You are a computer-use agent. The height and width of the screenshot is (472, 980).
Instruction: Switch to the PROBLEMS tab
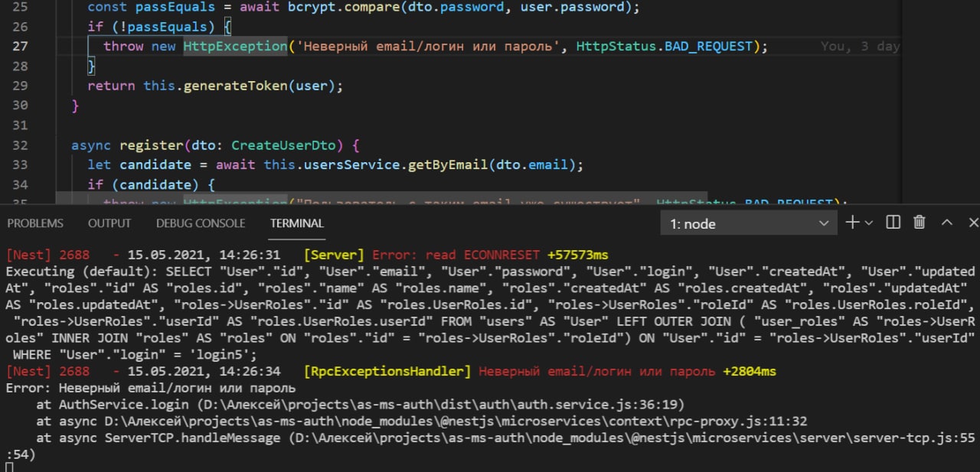[35, 223]
